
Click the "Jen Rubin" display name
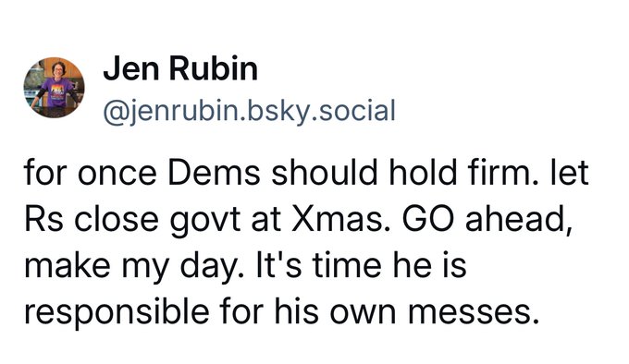[180, 69]
